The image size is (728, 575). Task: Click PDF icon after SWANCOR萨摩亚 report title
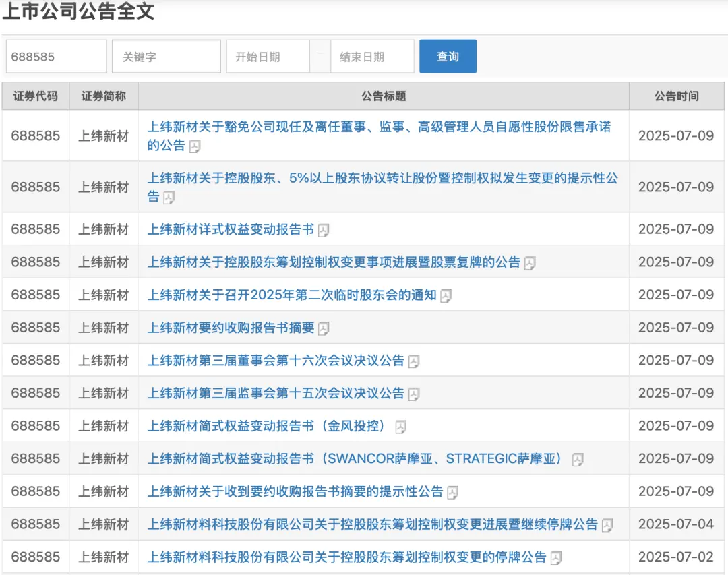[x=577, y=460]
